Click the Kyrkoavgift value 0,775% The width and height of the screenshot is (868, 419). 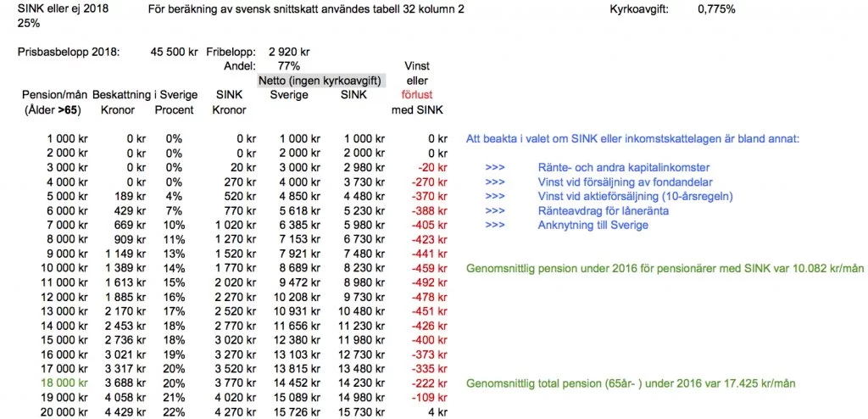pyautogui.click(x=716, y=8)
